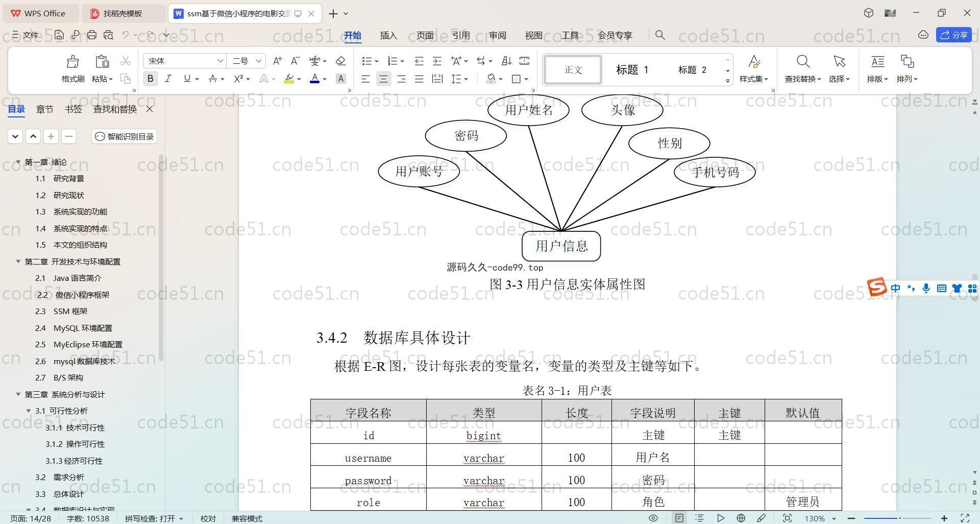Open Find and Replace tool
This screenshot has width=980, height=524.
pos(803,69)
